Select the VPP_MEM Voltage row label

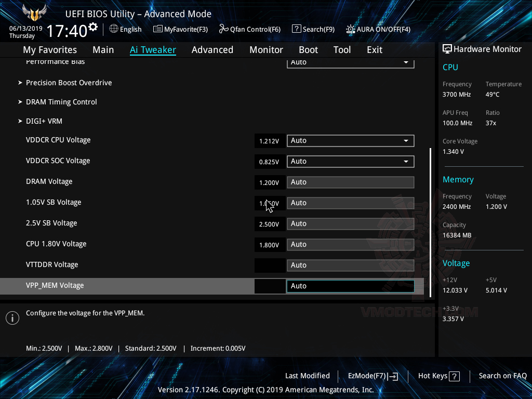55,285
